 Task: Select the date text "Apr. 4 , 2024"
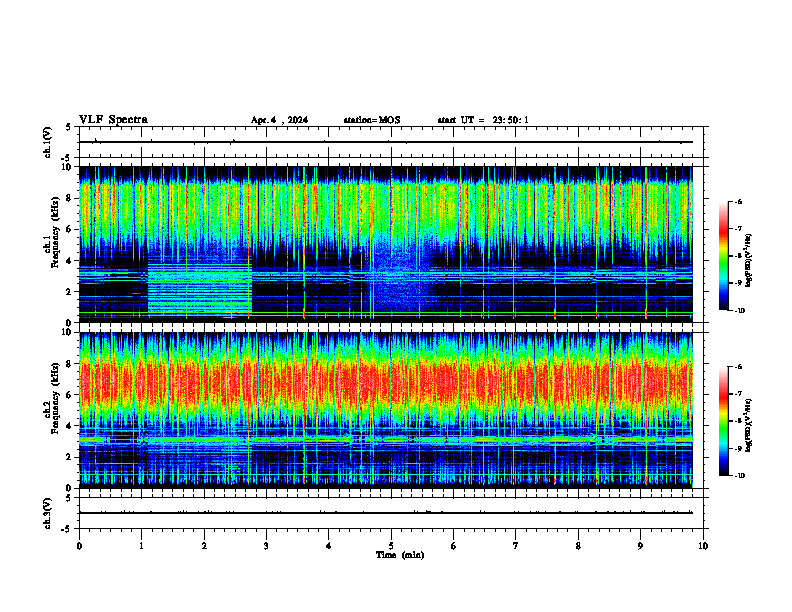click(x=279, y=120)
